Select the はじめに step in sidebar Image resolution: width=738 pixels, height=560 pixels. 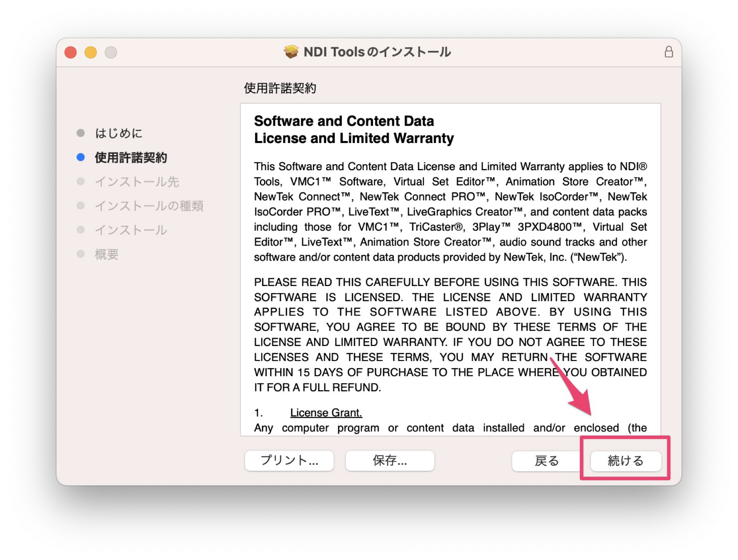point(119,133)
